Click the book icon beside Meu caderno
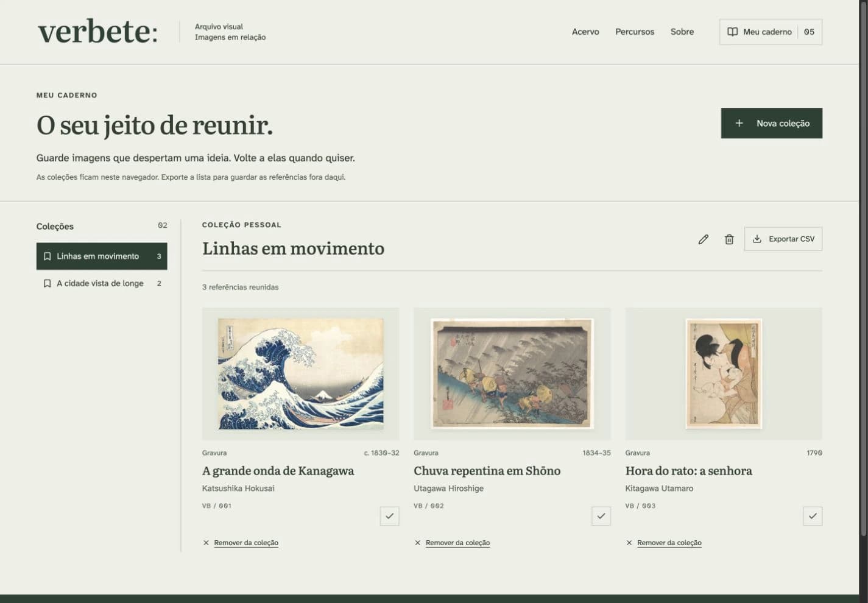868x603 pixels. (733, 32)
